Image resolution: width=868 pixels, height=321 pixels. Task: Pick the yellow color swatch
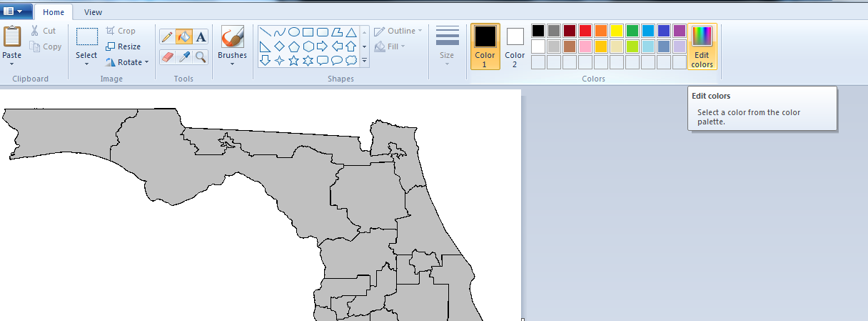click(617, 31)
